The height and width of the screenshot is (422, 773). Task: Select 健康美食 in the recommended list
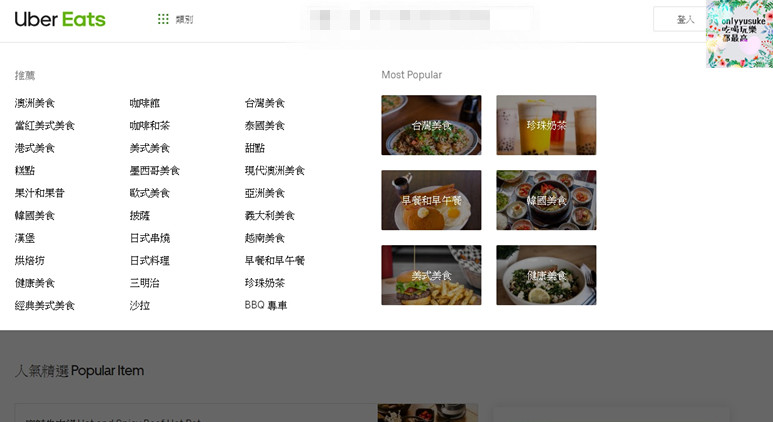pyautogui.click(x=35, y=283)
